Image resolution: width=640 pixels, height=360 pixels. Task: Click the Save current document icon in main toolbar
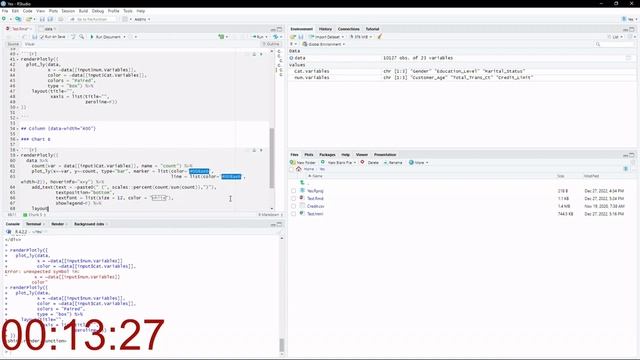(42, 19)
